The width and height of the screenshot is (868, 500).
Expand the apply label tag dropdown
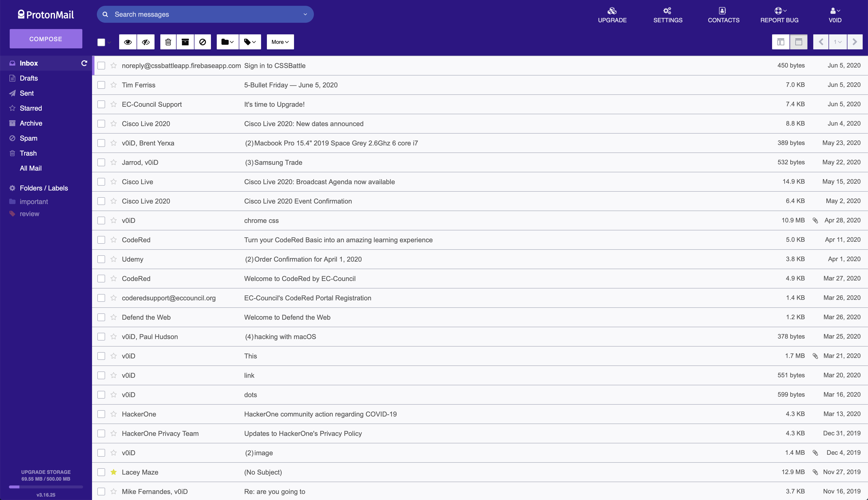click(x=250, y=42)
